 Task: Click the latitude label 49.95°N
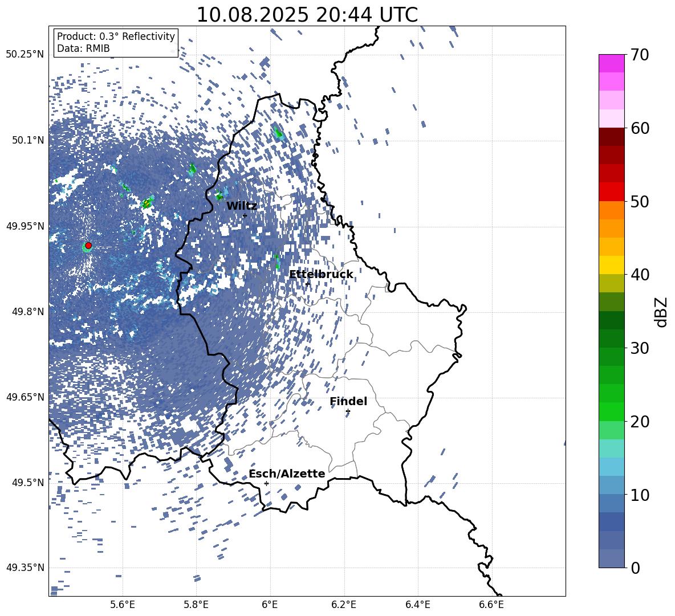(25, 226)
